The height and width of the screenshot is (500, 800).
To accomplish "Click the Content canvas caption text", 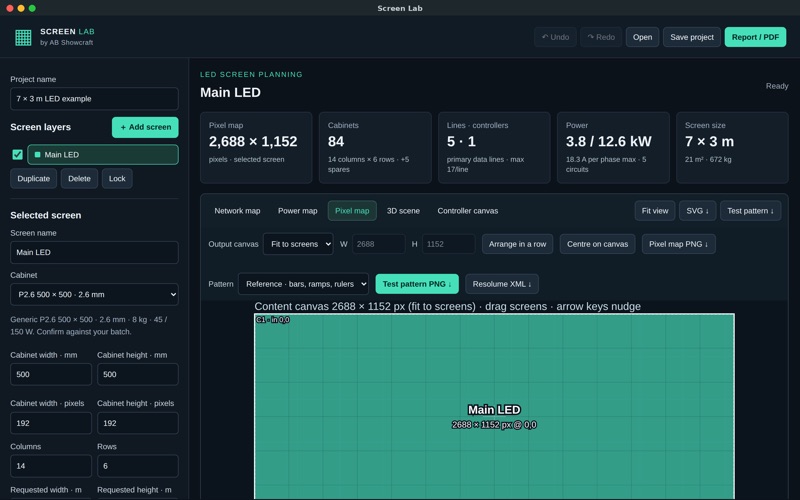I will 447,307.
